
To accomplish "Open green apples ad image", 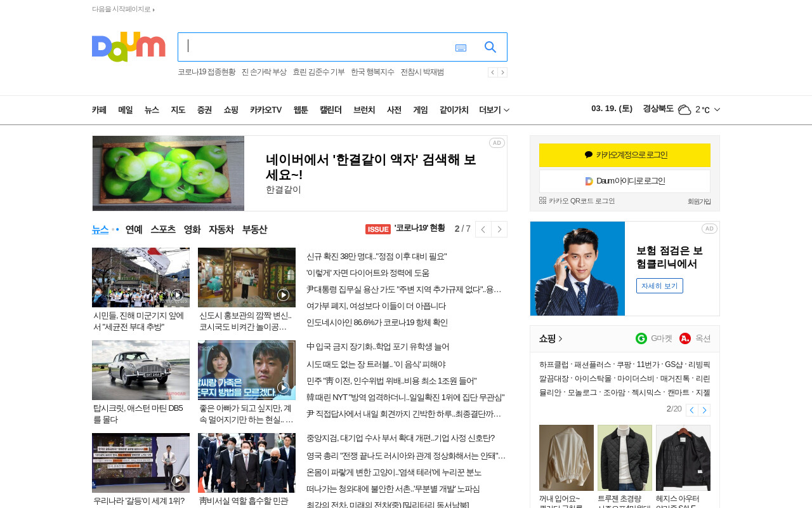I will pos(169,173).
